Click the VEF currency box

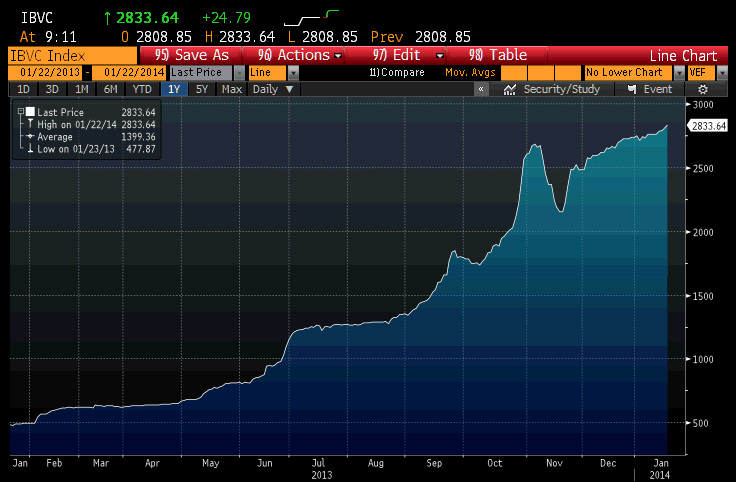point(701,73)
